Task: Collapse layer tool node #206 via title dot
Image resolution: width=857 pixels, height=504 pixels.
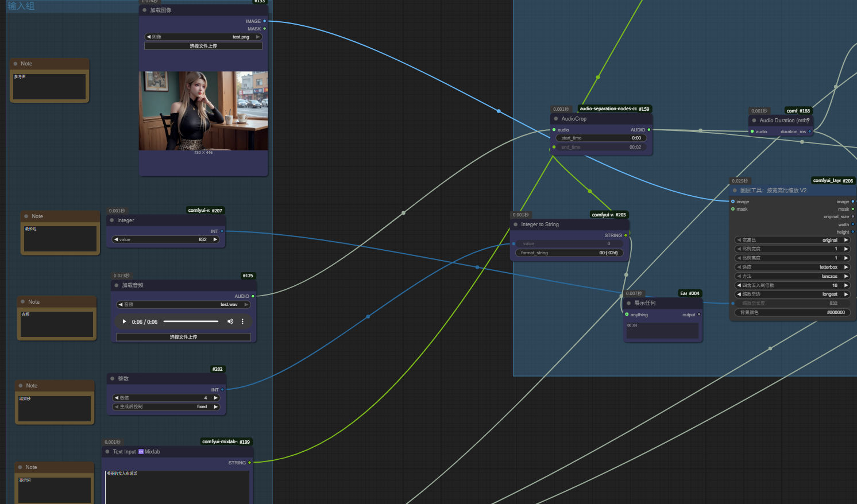Action: (735, 191)
